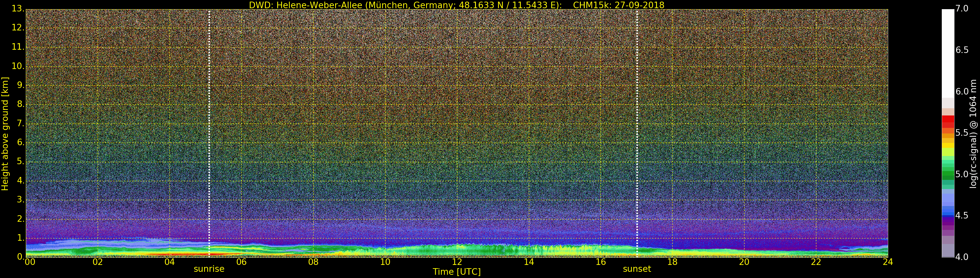
Task: Click the white dotted sunset marker line
Action: (637, 133)
